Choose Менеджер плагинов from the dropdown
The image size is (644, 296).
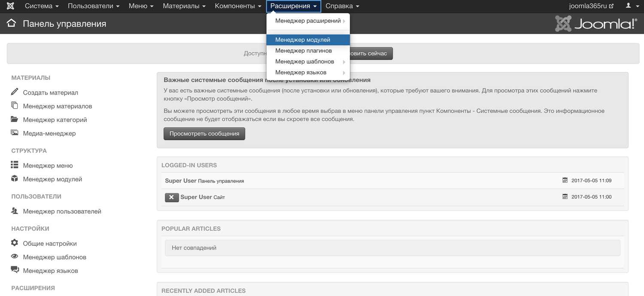click(x=304, y=51)
